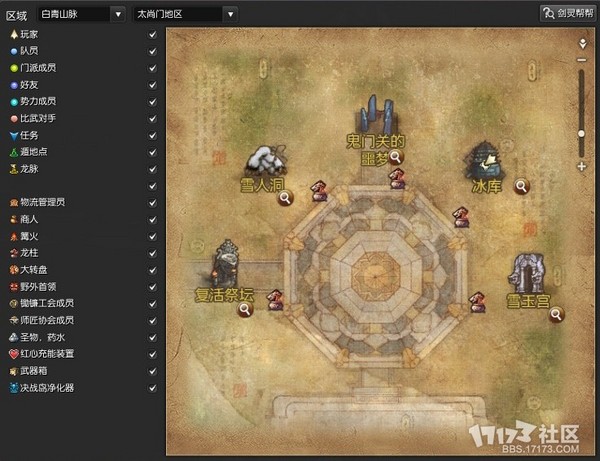This screenshot has width=600, height=461.
Task: Toggle the 势力成员 checkbox
Action: pyautogui.click(x=152, y=102)
